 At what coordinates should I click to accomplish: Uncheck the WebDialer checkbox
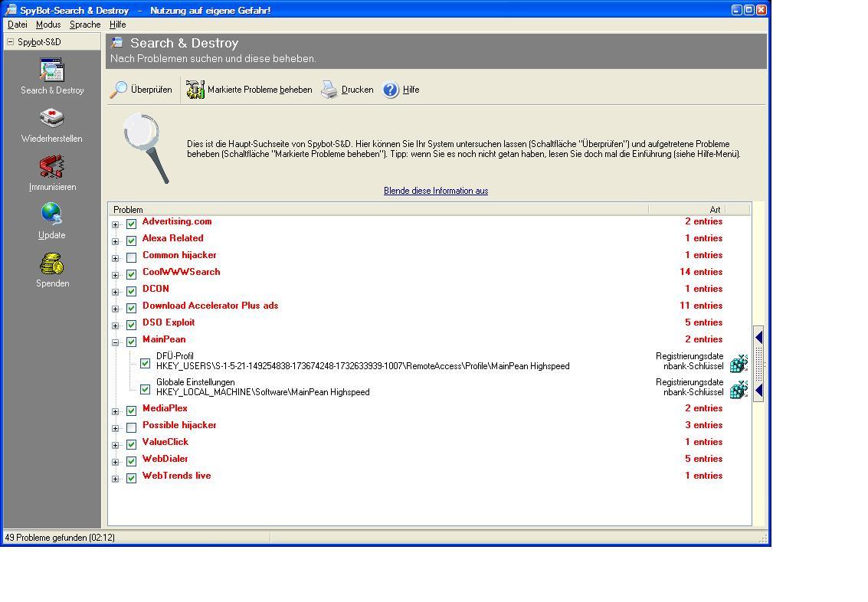(x=131, y=462)
